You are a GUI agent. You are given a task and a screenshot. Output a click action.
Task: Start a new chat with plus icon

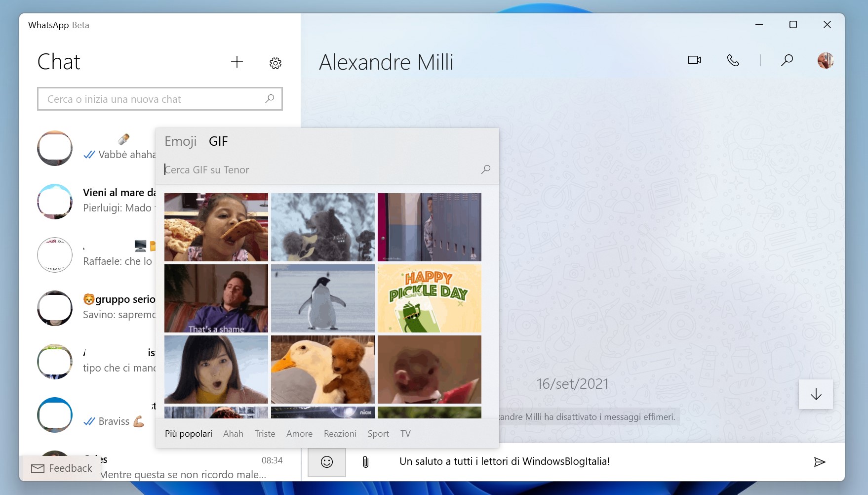(237, 62)
